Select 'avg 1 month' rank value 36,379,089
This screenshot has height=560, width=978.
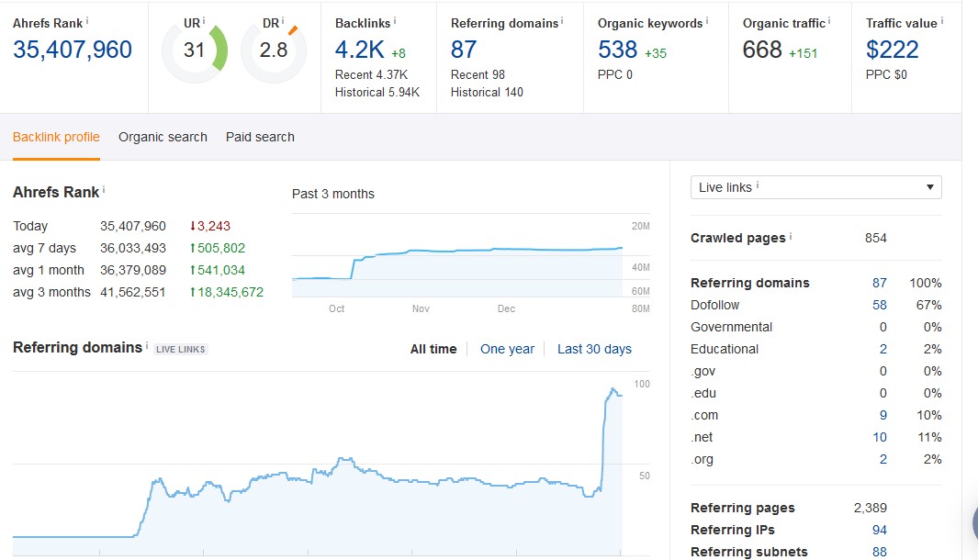133,270
